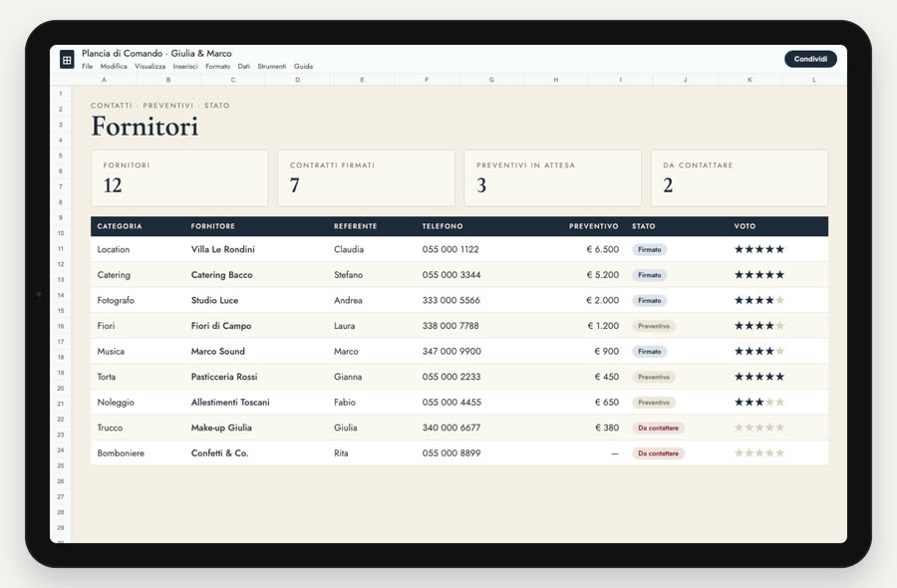Select the Villa Le Rondini supplier cell

223,249
